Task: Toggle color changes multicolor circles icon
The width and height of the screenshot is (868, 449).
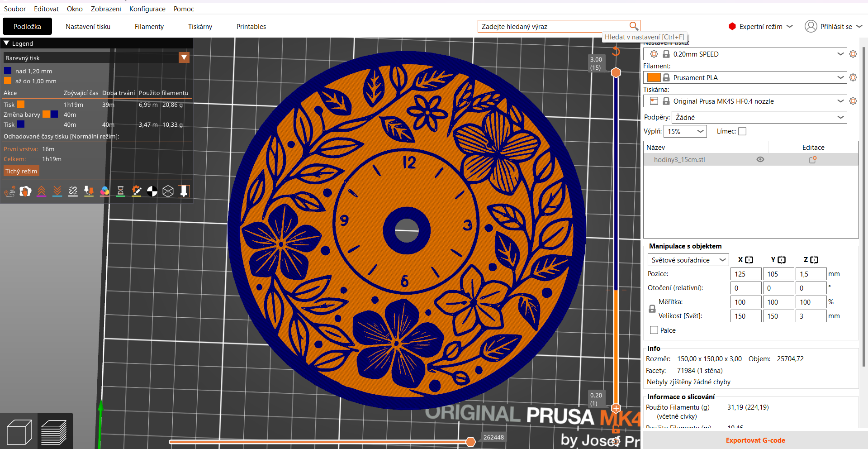Action: point(104,191)
